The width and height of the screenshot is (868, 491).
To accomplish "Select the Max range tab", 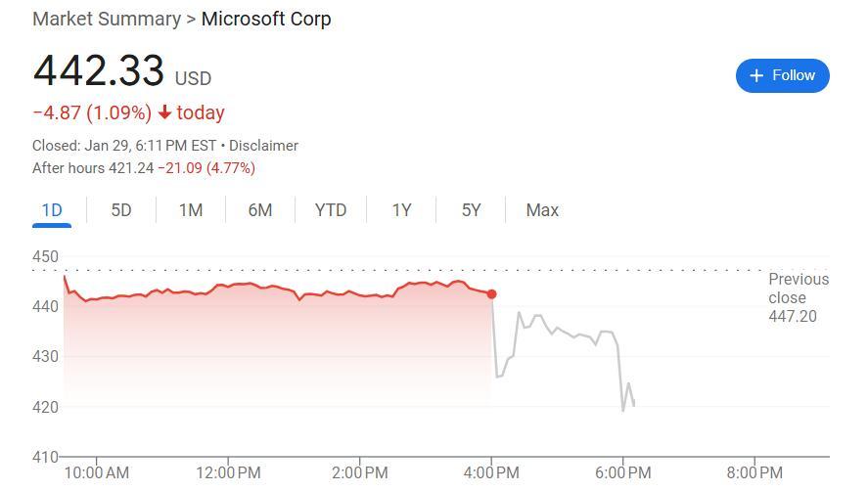I will [x=542, y=210].
